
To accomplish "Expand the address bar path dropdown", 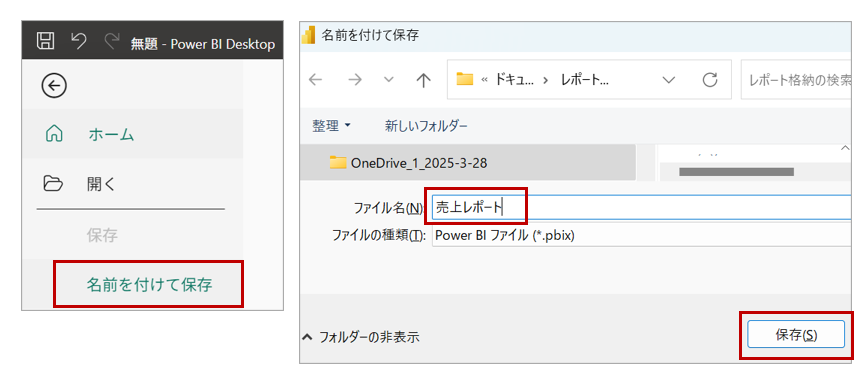I will pyautogui.click(x=669, y=80).
